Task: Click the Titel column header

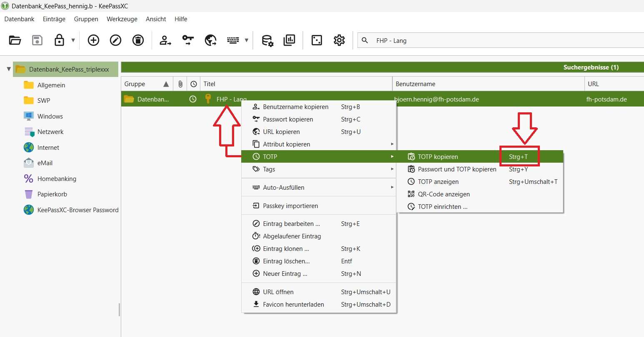Action: (x=210, y=84)
